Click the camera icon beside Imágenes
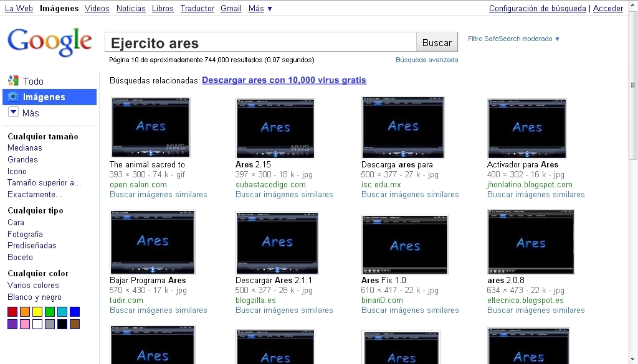Screen dimensions: 638x364 pos(13,97)
